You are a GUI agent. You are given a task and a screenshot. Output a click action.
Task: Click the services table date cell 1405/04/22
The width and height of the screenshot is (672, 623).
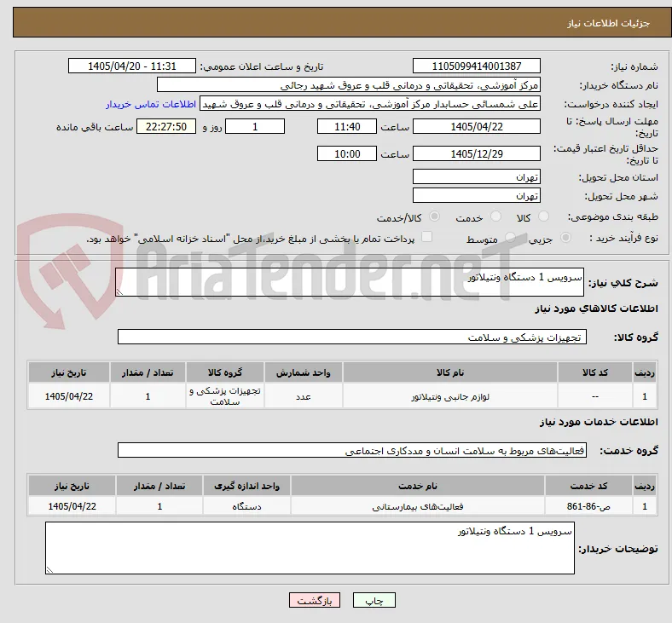(72, 506)
